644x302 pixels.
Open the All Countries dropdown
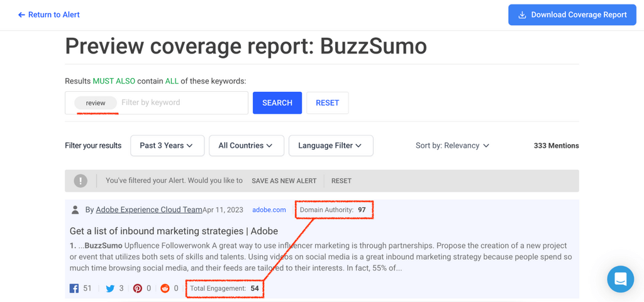tap(246, 145)
